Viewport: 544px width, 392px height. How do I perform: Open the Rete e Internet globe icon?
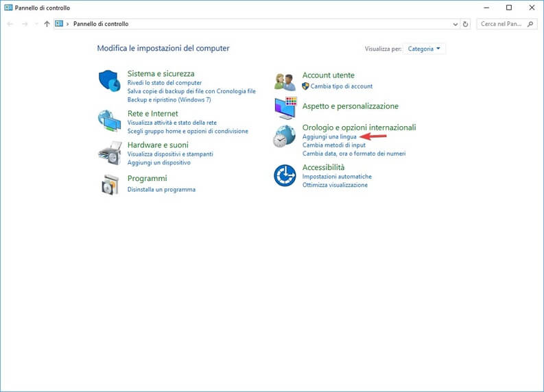point(110,120)
